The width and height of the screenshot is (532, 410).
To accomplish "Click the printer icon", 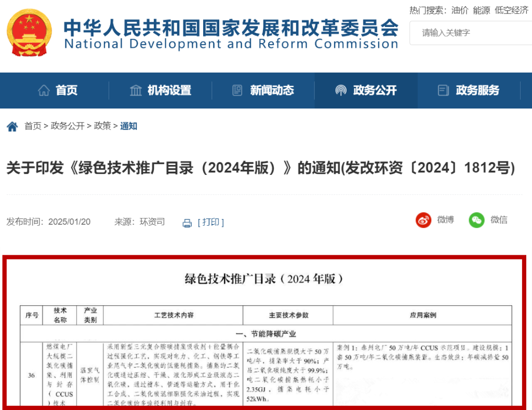I will coord(187,223).
